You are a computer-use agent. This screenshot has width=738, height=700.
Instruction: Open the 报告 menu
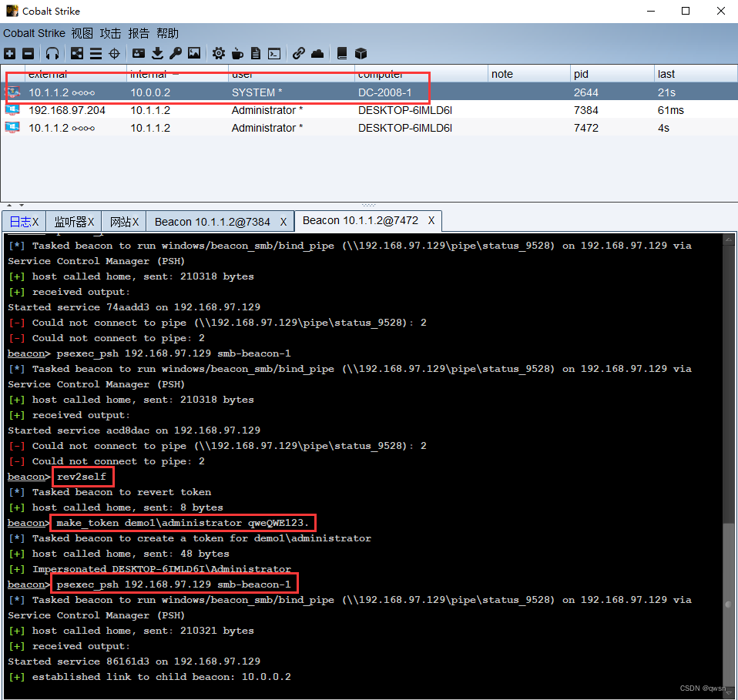pos(139,33)
